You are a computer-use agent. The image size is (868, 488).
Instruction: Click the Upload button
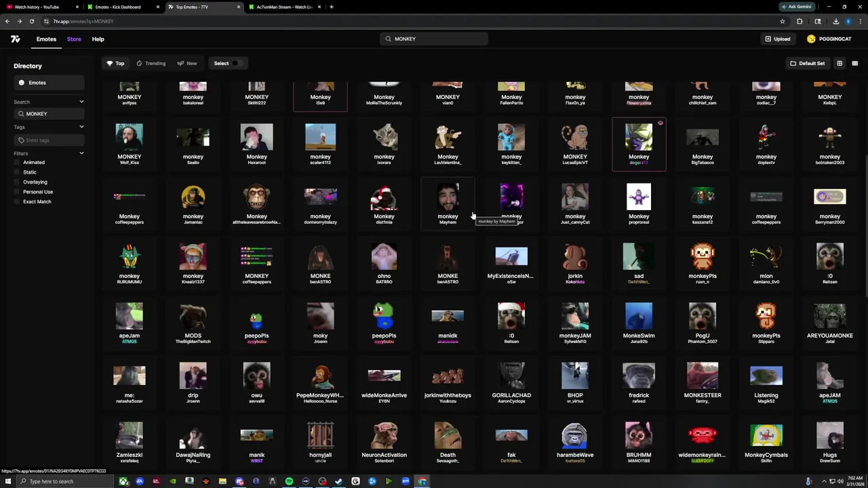point(777,39)
